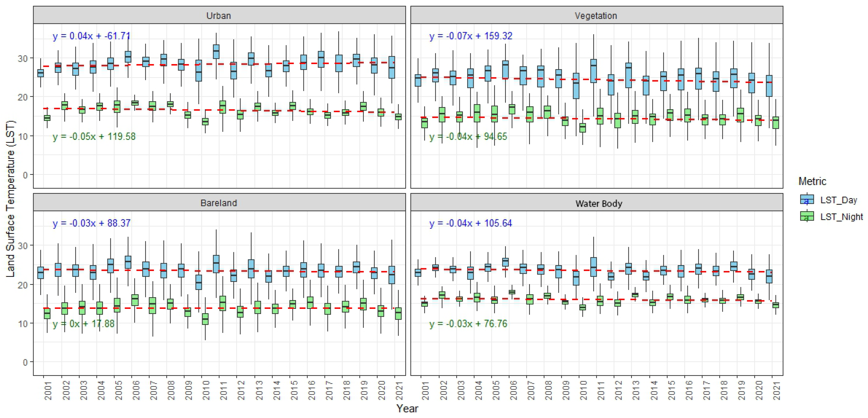Click Water Body day equation y = -0.04x + 105.64
This screenshot has height=418, width=868.
470,223
